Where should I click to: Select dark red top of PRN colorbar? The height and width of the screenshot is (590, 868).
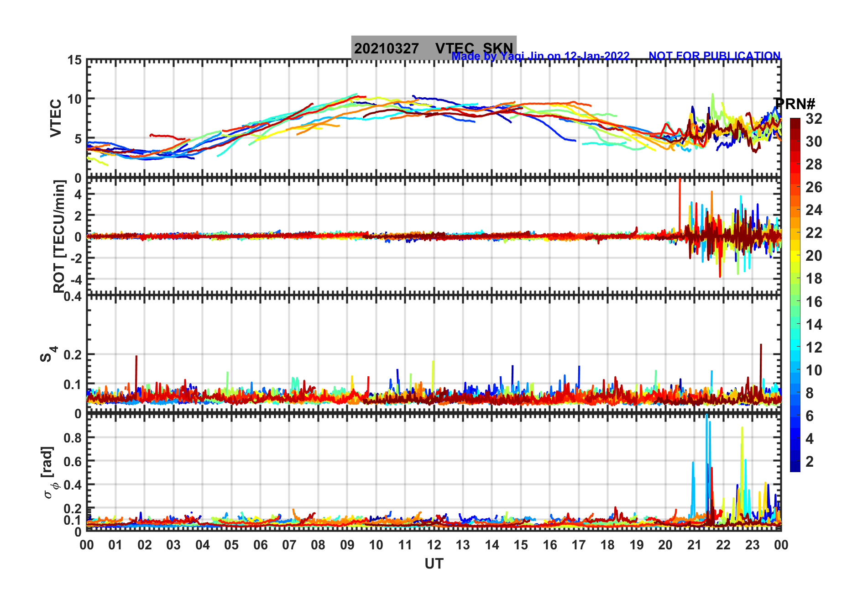click(x=795, y=122)
